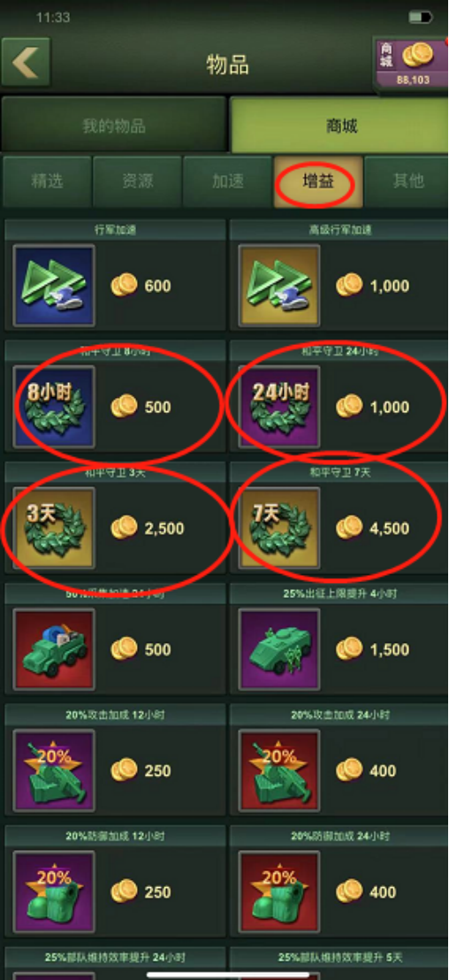Image resolution: width=449 pixels, height=980 pixels.
Task: Switch to the 我的物品 tab
Action: pos(114,126)
